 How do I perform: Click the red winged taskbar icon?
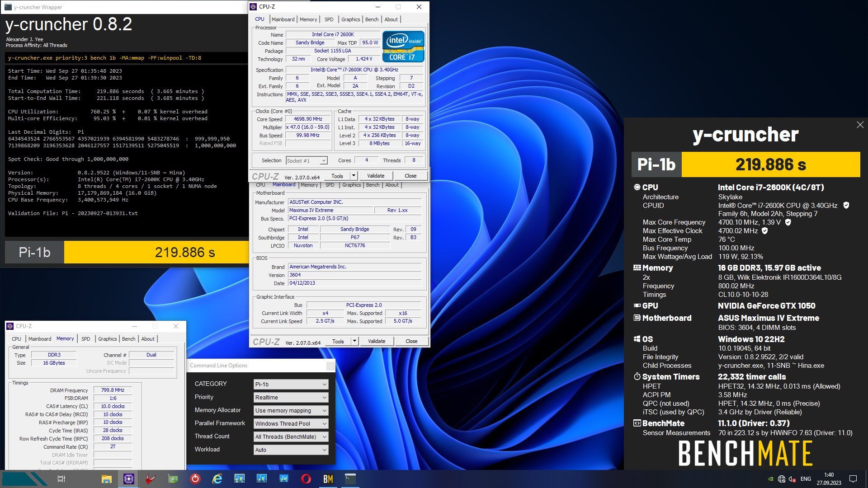tap(151, 479)
